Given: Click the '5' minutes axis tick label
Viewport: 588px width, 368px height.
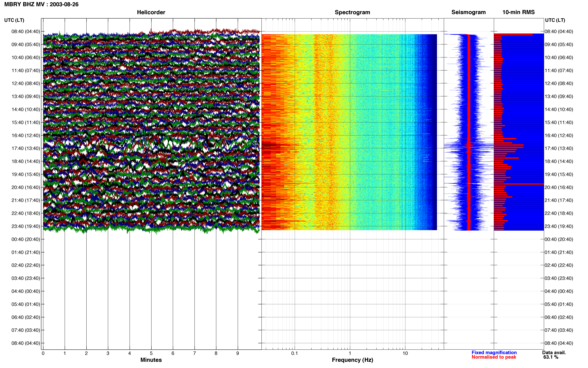Looking at the screenshot, I should point(151,353).
